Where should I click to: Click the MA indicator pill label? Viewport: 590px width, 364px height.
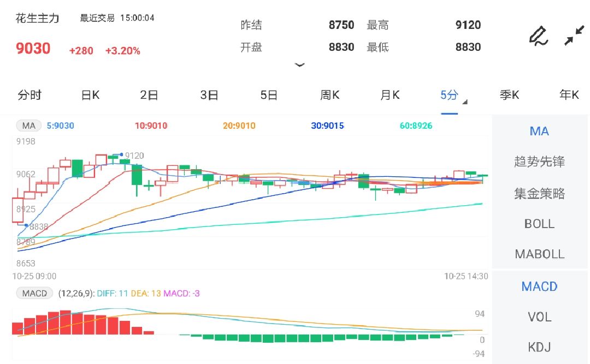click(28, 126)
